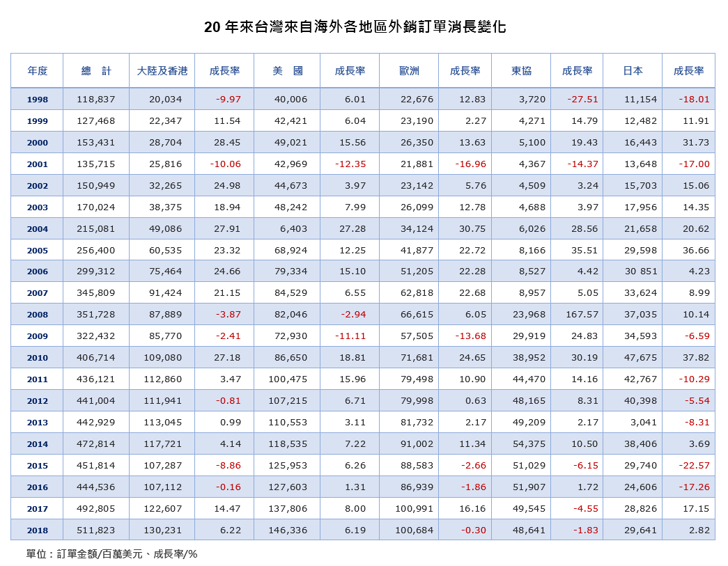Select the "日本" column header

coord(633,71)
